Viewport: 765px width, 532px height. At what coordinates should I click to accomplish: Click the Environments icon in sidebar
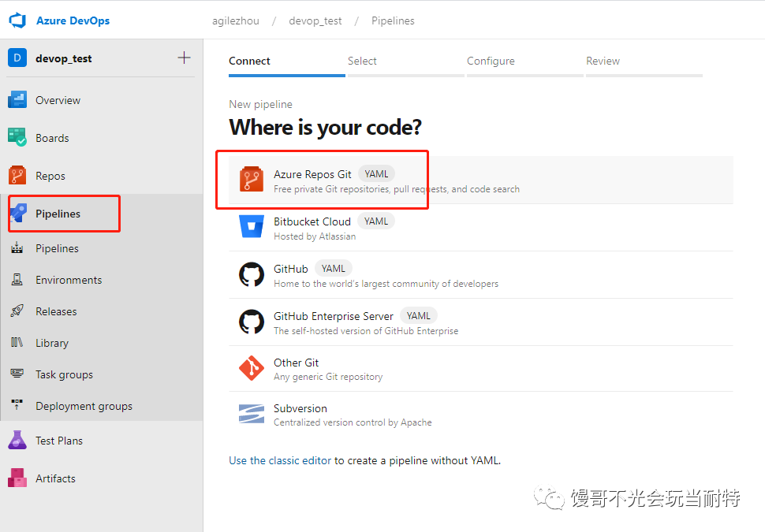point(17,280)
